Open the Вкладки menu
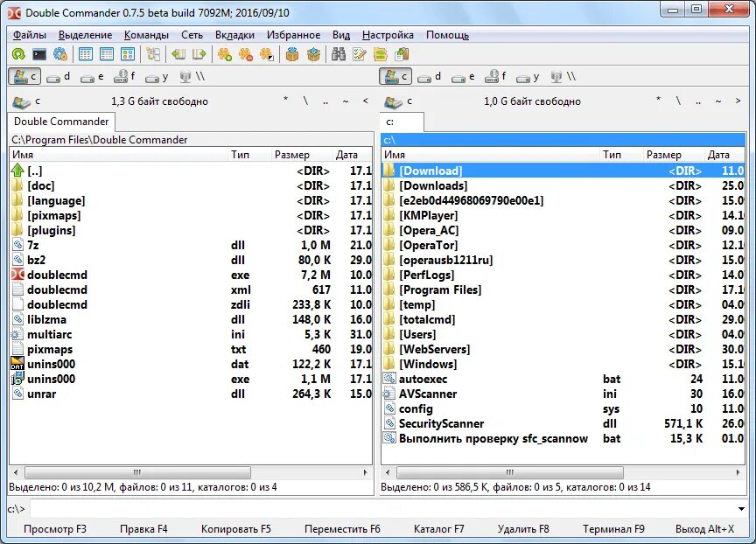The width and height of the screenshot is (756, 544). 234,35
